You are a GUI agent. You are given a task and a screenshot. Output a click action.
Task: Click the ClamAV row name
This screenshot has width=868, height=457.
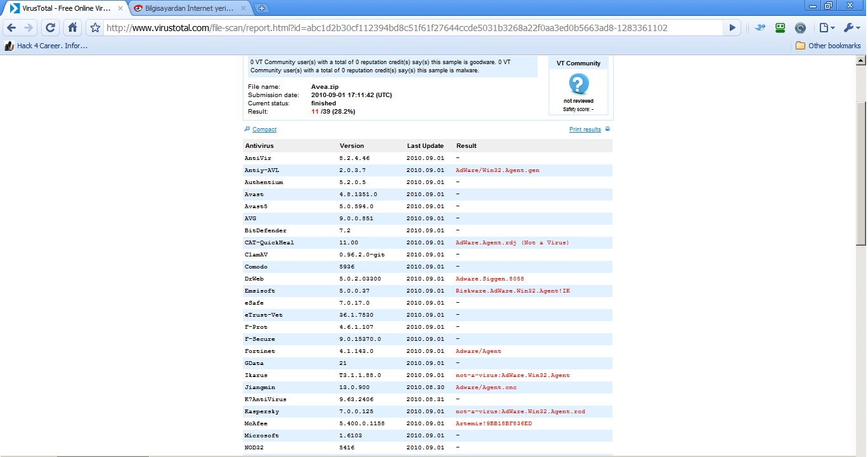click(x=256, y=255)
